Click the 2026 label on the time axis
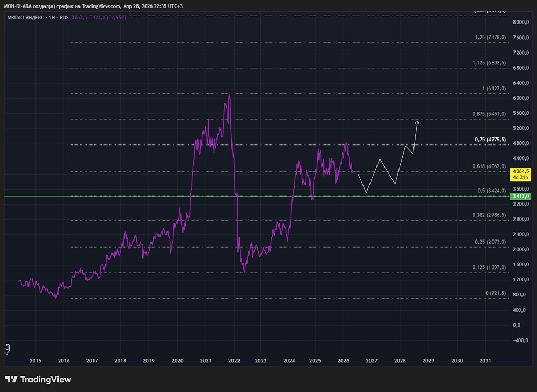 coord(344,361)
